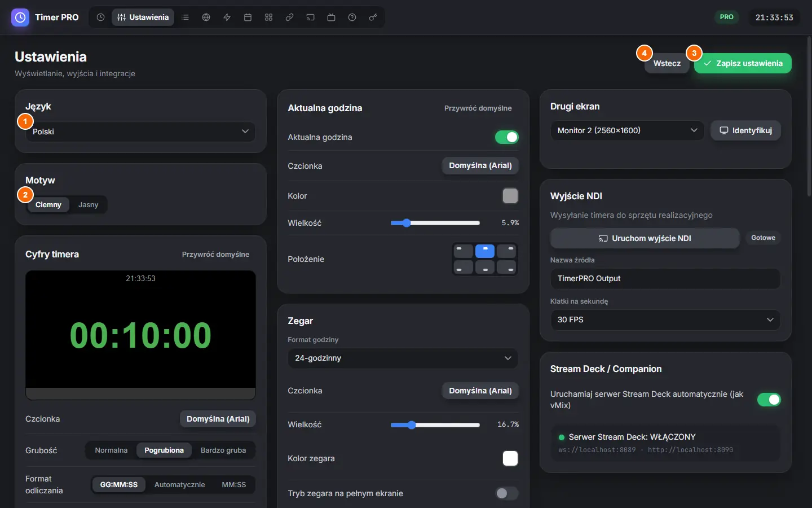Open the key icon tab in the top navigation

(373, 17)
